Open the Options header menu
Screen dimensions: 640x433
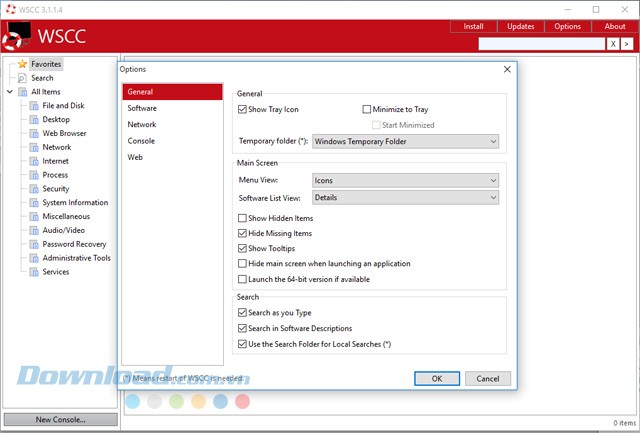[x=567, y=27]
